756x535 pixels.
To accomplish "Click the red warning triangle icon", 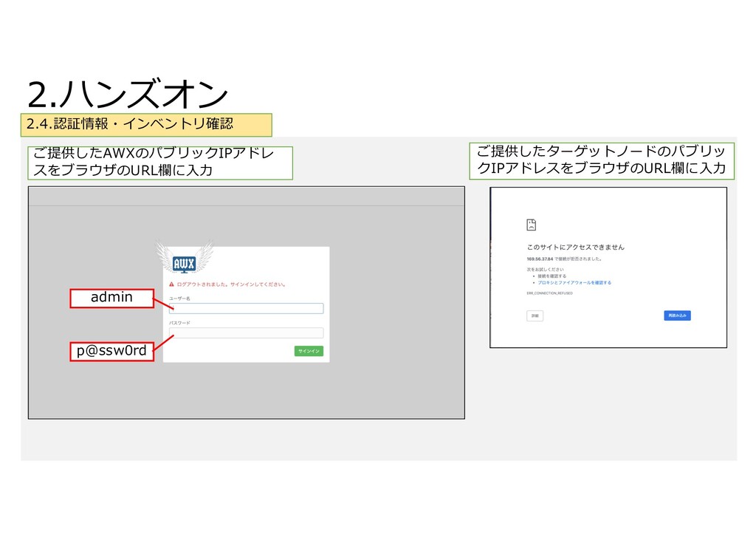I will (171, 284).
